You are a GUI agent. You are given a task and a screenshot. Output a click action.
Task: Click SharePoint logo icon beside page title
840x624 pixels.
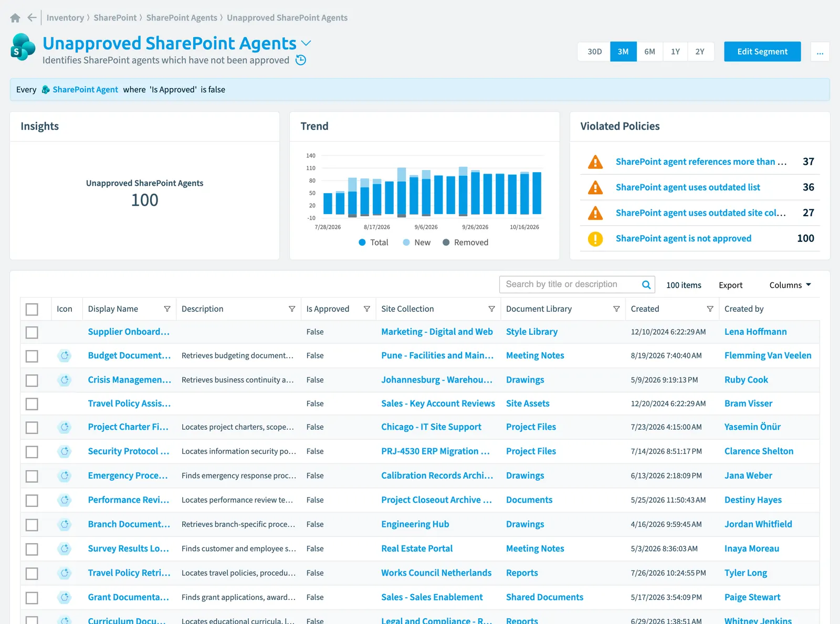[x=23, y=47]
